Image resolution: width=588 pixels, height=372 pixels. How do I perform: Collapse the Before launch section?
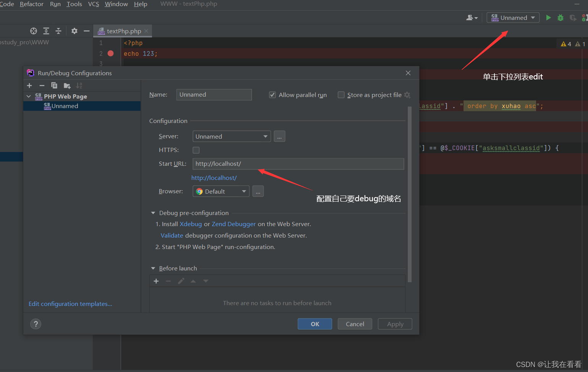click(x=153, y=268)
